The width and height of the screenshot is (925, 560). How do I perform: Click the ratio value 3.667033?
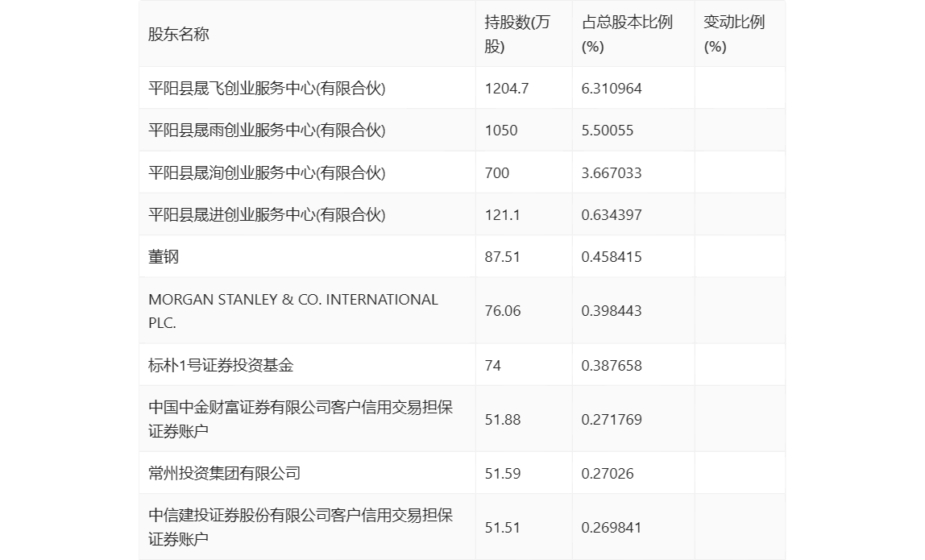click(611, 173)
